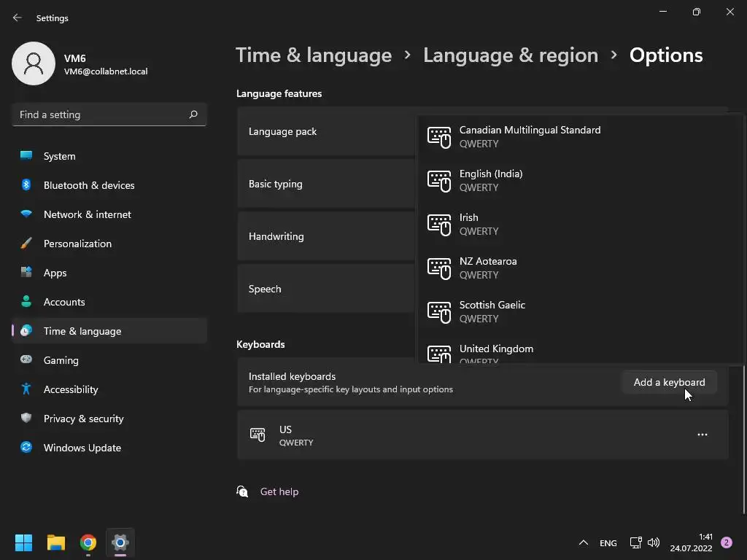Launch Google Chrome from the taskbar
Image resolution: width=747 pixels, height=560 pixels.
(x=88, y=542)
